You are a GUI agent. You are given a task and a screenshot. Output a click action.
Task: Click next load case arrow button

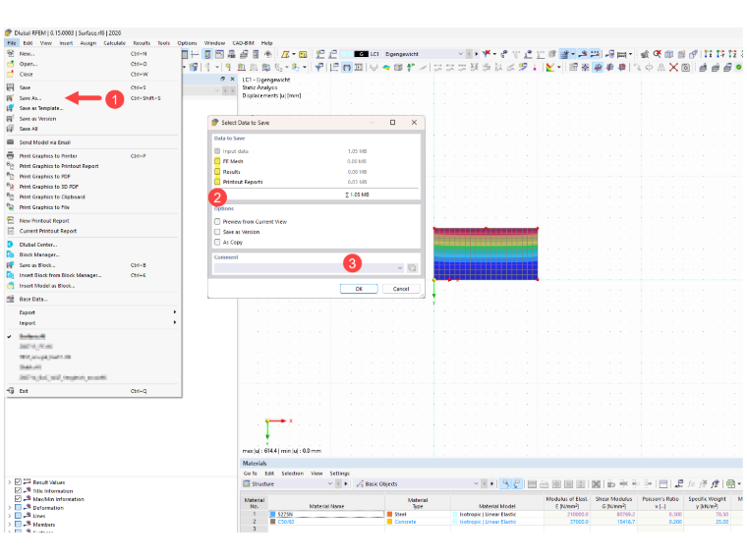click(x=476, y=54)
